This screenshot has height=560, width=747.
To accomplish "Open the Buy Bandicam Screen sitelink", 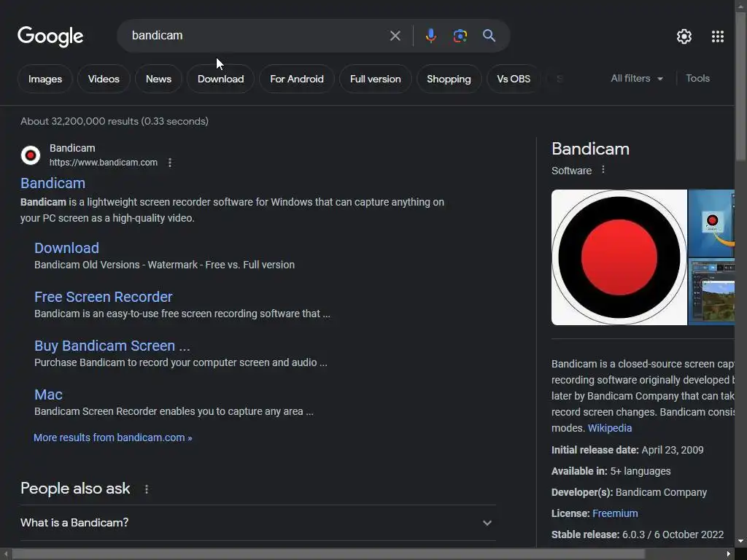I will coord(112,346).
